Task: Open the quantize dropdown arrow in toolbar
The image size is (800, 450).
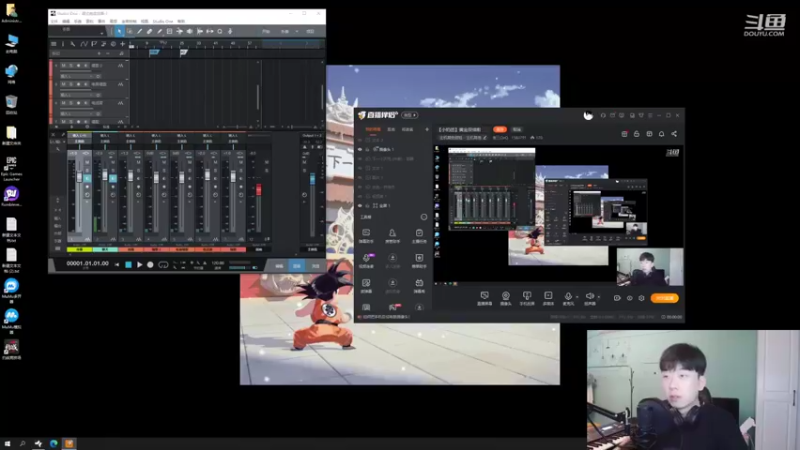Action: (297, 31)
